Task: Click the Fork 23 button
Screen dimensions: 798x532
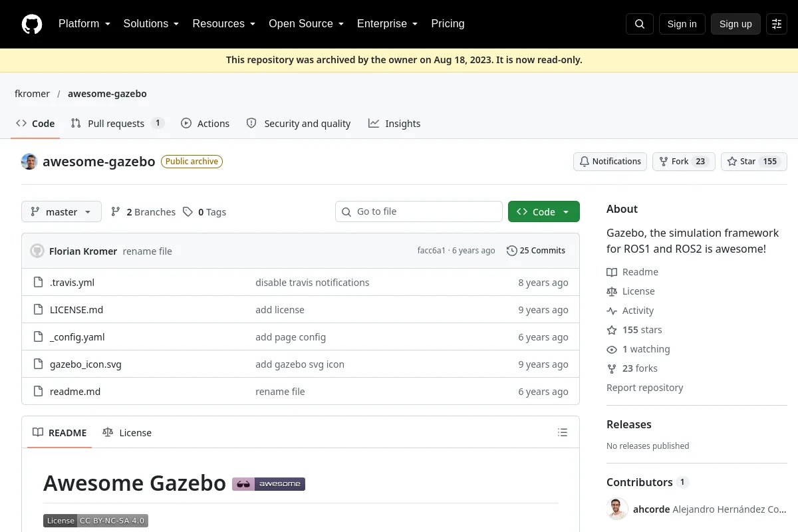Action: (x=684, y=162)
